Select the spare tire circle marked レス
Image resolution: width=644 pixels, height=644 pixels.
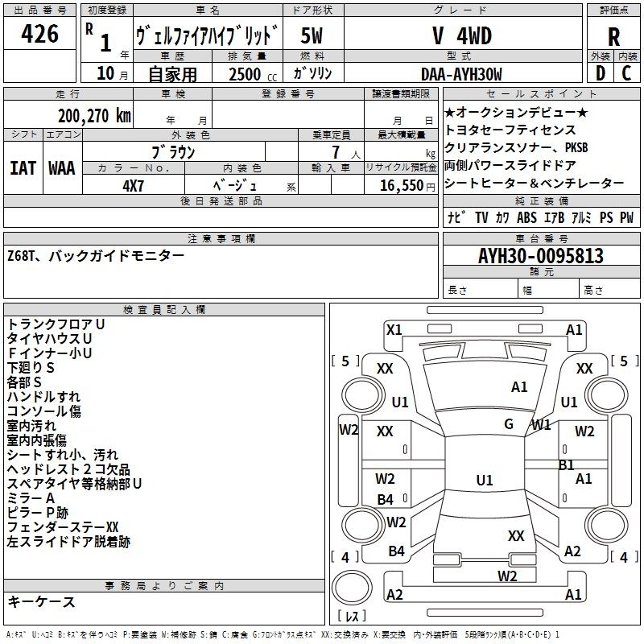pyautogui.click(x=352, y=588)
